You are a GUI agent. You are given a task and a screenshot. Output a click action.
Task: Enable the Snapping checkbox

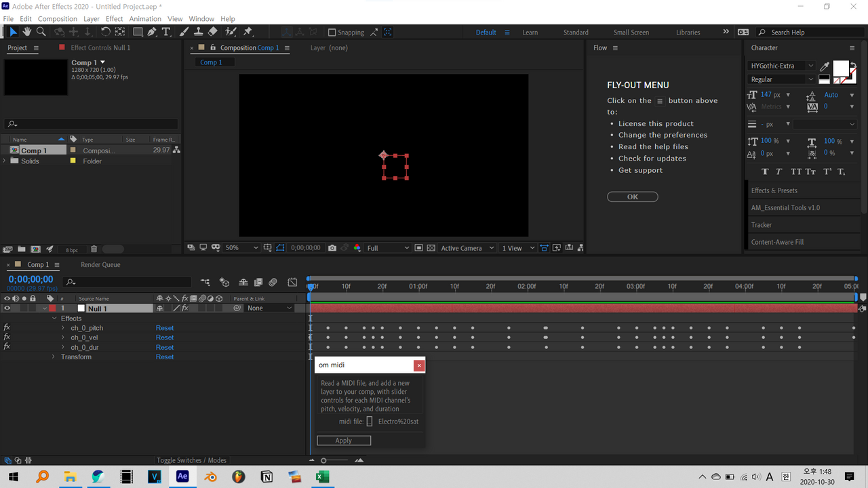pos(332,32)
